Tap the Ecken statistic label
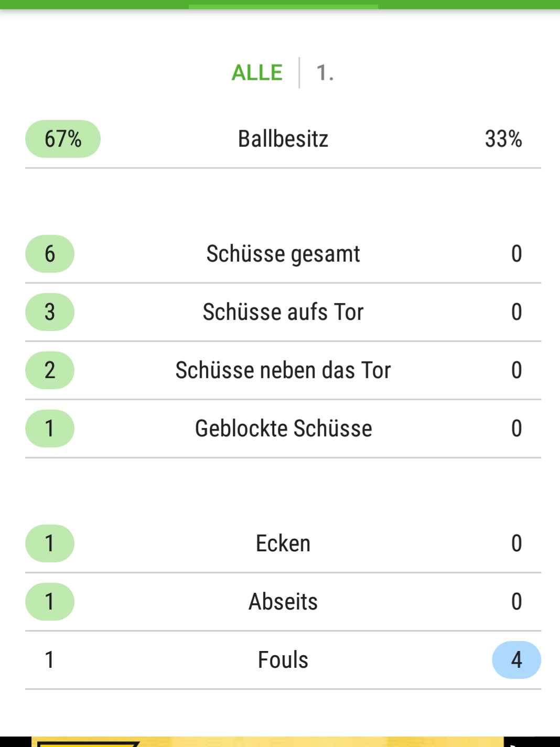The image size is (560, 747). [x=283, y=543]
